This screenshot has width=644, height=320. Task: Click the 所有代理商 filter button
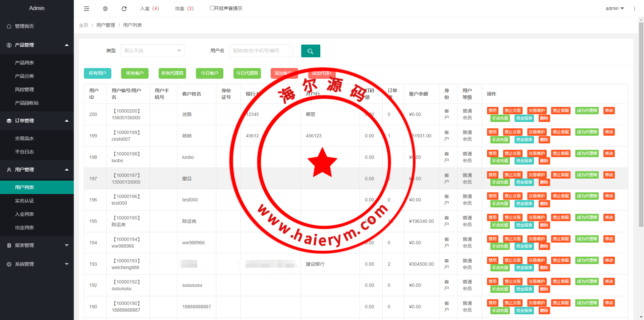(172, 73)
